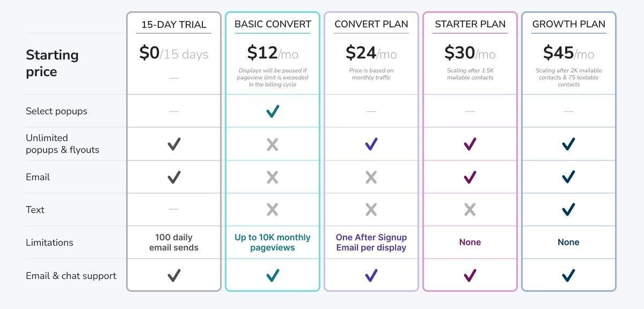Image resolution: width=644 pixels, height=309 pixels.
Task: Click the purple checkmark for Convert Plan unlimited popups
Action: (x=371, y=144)
